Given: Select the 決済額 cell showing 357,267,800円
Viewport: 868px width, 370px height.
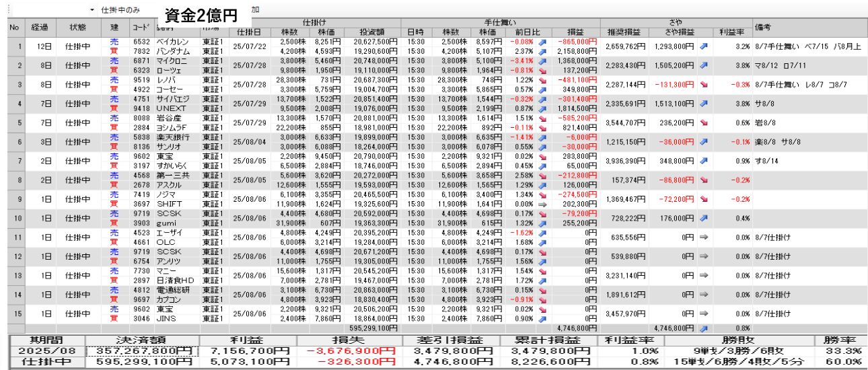Looking at the screenshot, I should point(140,351).
